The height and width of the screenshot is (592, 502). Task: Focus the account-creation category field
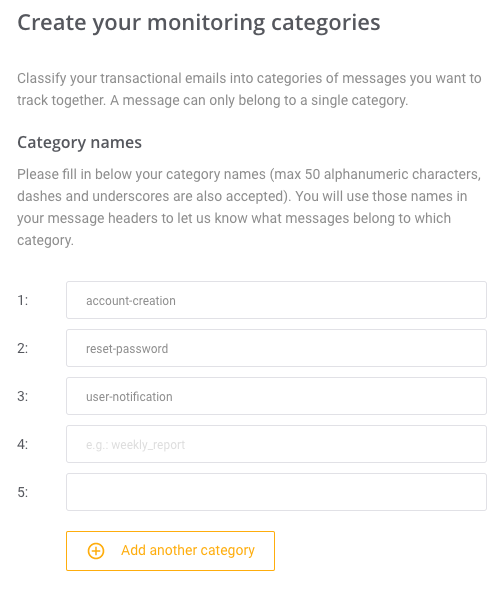tap(276, 300)
